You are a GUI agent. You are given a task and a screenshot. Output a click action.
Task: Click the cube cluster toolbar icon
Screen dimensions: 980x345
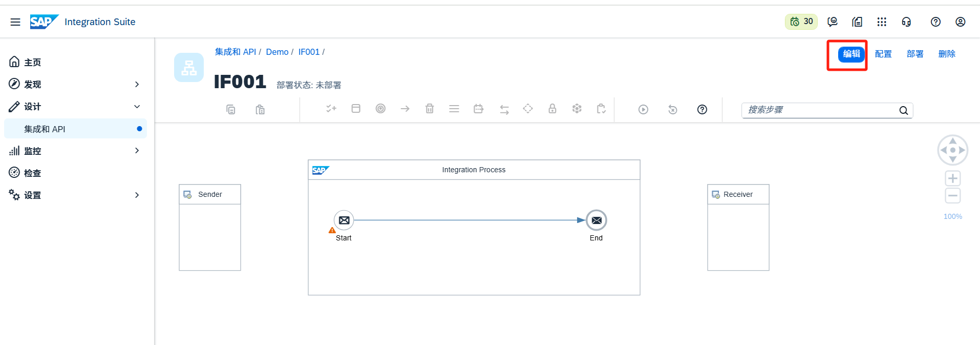click(577, 109)
